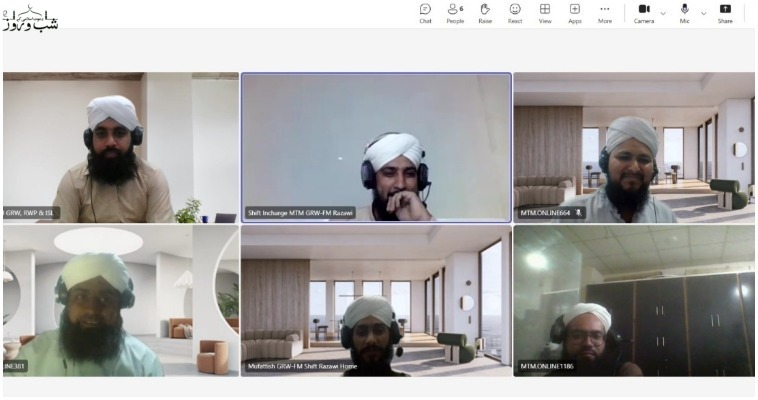758x400 pixels.
Task: Open the Chat panel
Action: tap(425, 12)
